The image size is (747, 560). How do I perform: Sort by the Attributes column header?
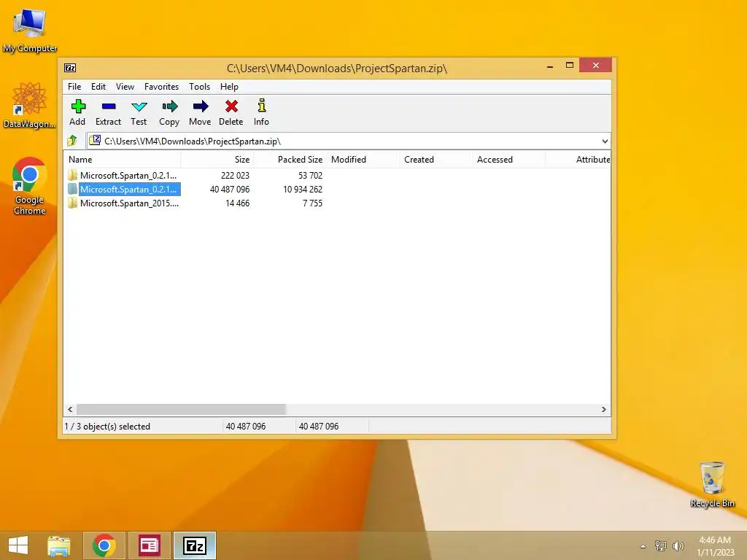pos(578,160)
